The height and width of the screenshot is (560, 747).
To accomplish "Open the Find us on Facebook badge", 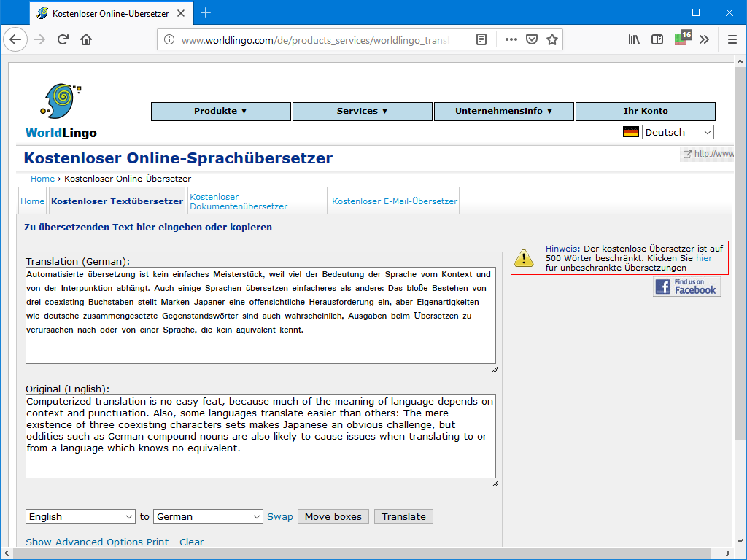I will coord(686,287).
